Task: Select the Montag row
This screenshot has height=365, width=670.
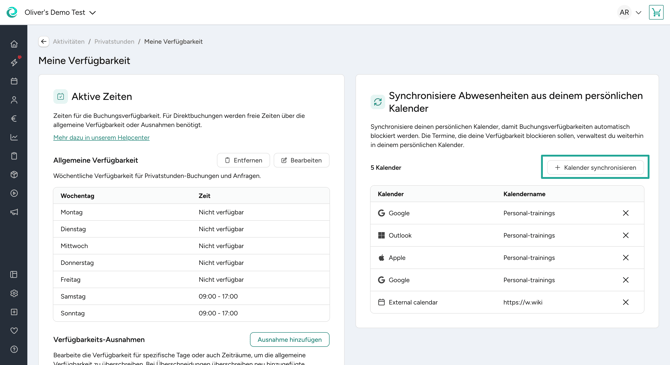Action: click(x=191, y=212)
